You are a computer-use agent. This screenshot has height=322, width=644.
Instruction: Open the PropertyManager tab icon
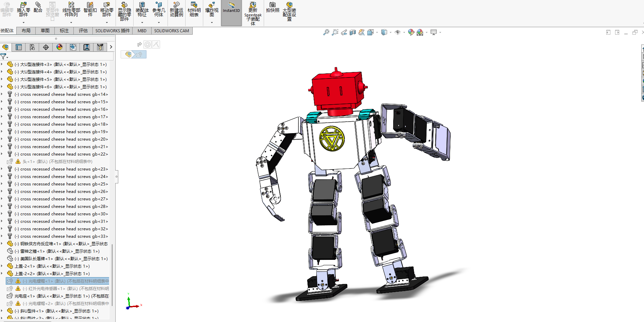(x=19, y=47)
